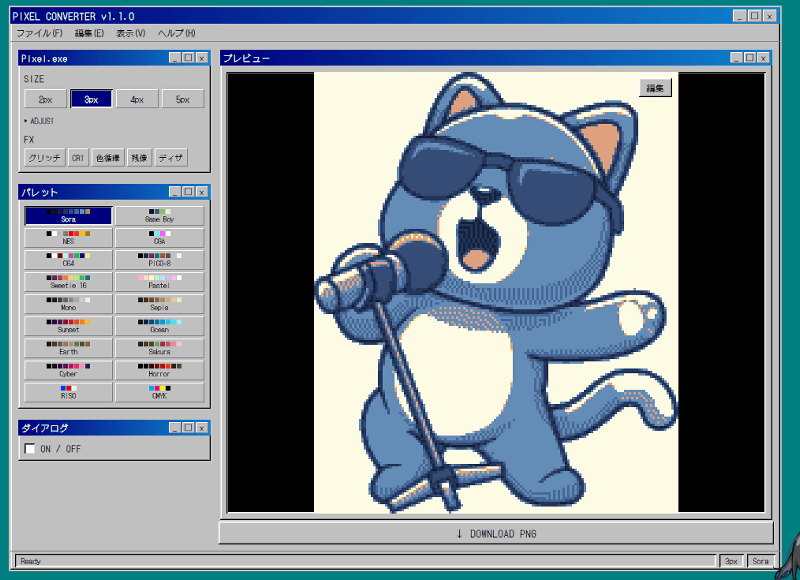The height and width of the screenshot is (580, 800).
Task: Choose the PICO-8 palette swatch
Action: (160, 260)
